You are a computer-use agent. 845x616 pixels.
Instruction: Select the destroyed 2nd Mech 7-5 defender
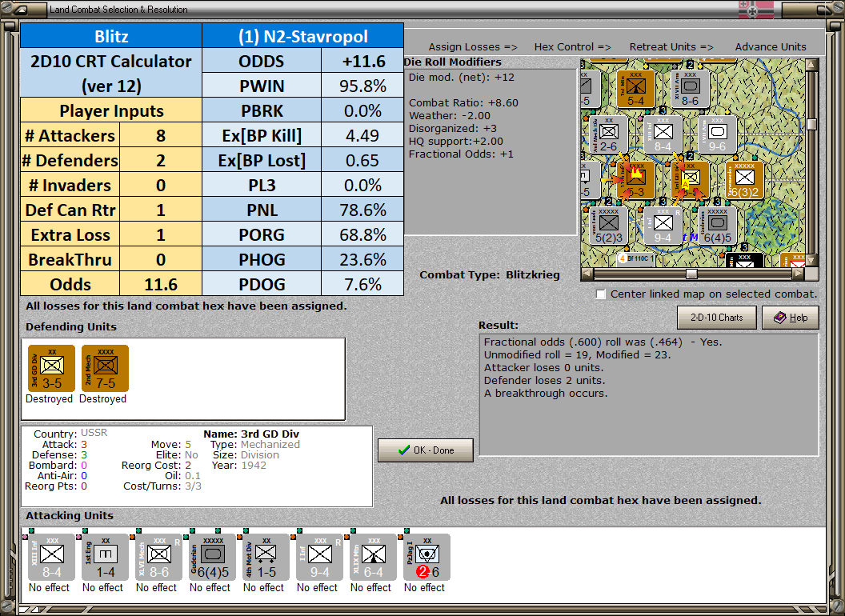pyautogui.click(x=105, y=368)
